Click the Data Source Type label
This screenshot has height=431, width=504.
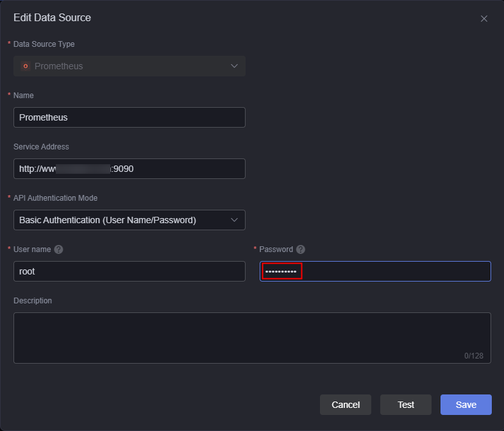[x=44, y=44]
